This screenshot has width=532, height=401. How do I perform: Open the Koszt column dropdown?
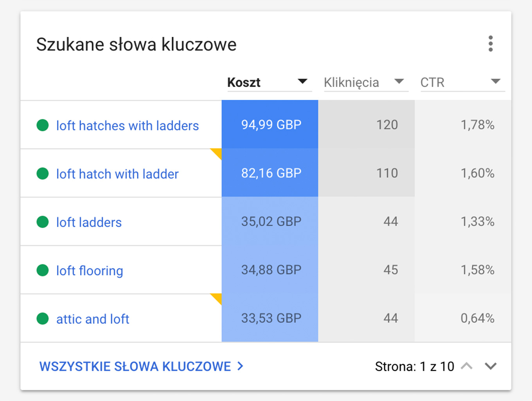tap(302, 82)
